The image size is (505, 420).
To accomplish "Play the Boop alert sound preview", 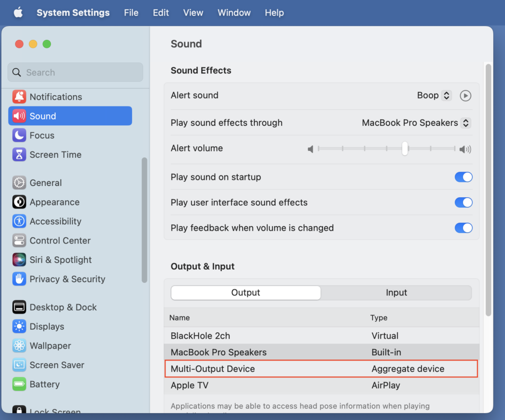I will click(x=466, y=96).
